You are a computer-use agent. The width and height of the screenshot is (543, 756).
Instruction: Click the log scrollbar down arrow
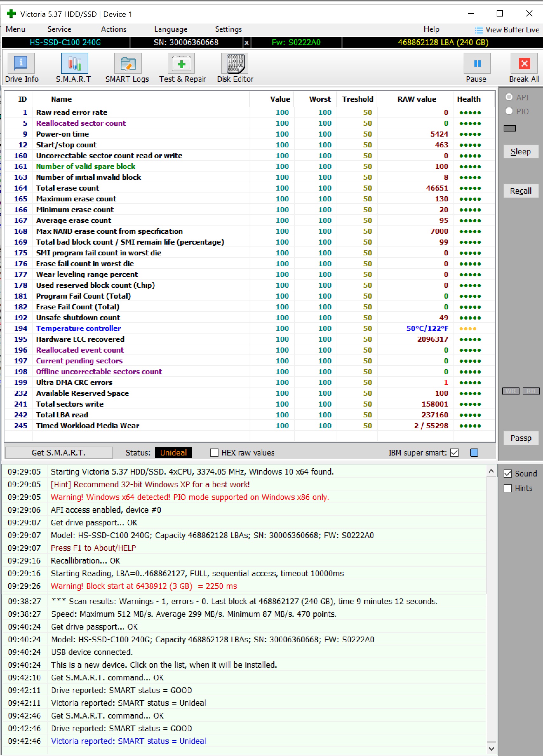pyautogui.click(x=491, y=749)
